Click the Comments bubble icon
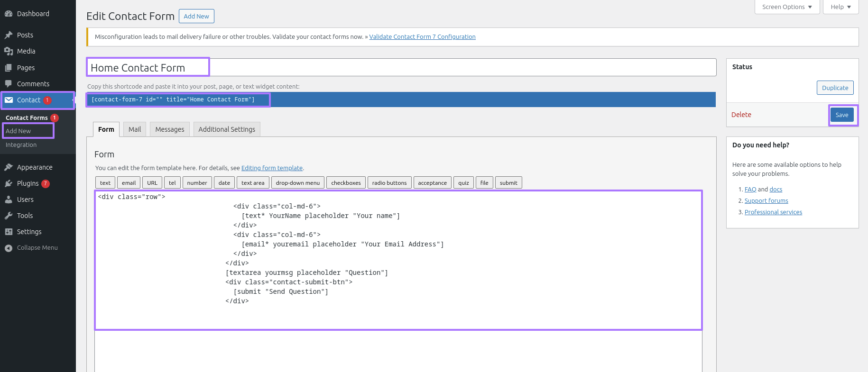 (x=9, y=84)
